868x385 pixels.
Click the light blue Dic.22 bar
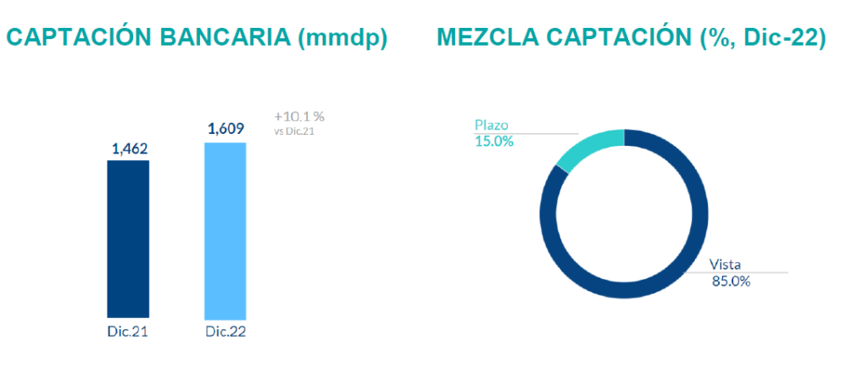pyautogui.click(x=225, y=229)
